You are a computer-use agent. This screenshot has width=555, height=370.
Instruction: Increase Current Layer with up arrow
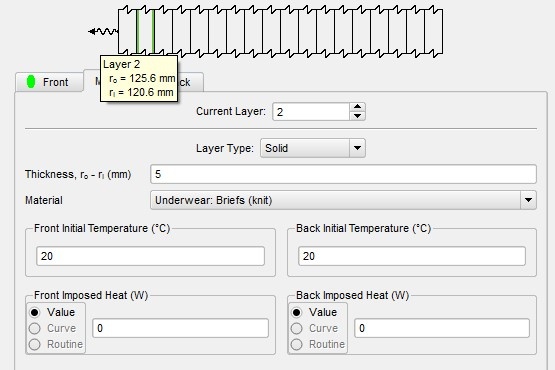pos(357,107)
